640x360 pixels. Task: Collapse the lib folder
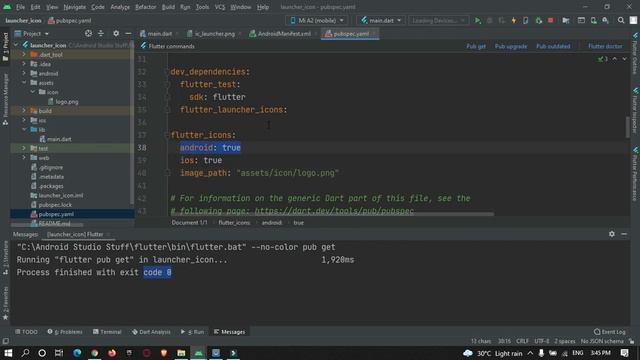coord(24,129)
